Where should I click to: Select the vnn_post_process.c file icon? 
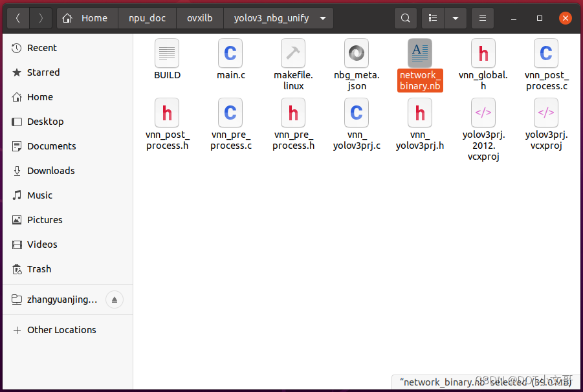point(546,53)
